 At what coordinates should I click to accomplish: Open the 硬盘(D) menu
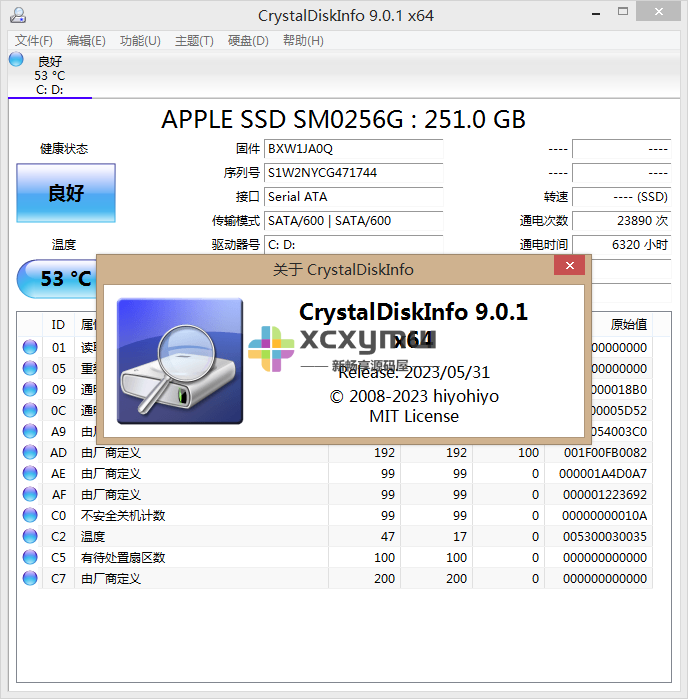click(248, 41)
